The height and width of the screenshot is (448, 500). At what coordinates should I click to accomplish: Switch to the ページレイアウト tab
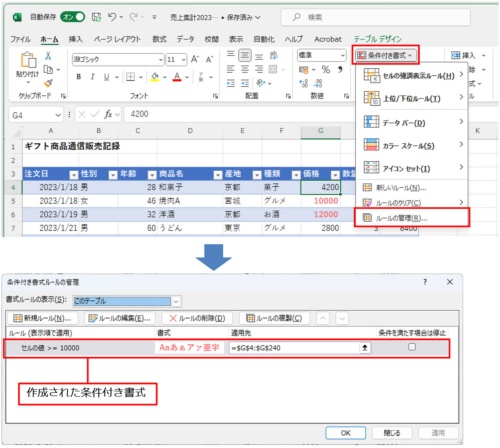click(x=117, y=39)
